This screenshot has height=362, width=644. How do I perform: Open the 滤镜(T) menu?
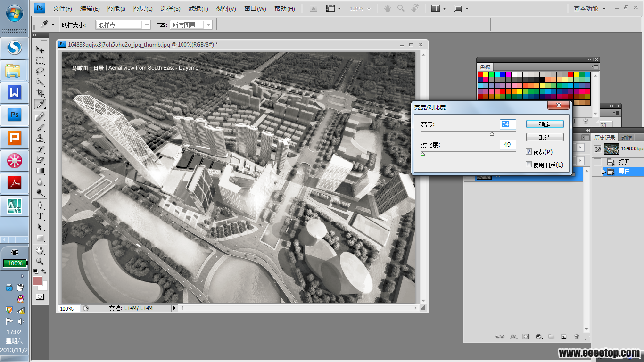pyautogui.click(x=198, y=9)
